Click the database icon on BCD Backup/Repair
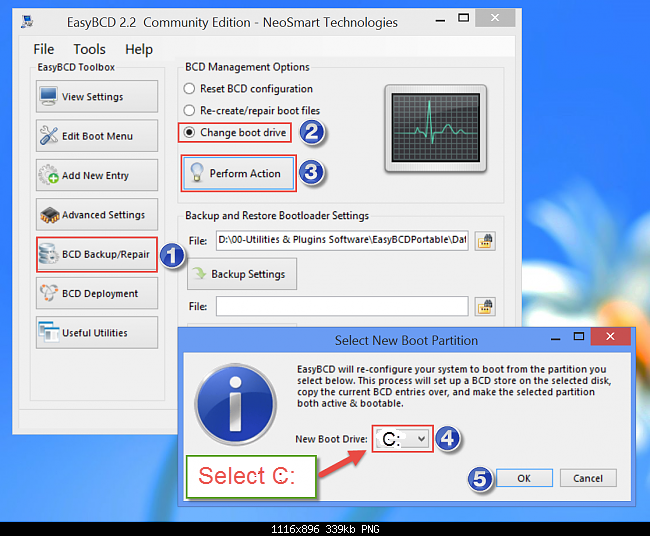The width and height of the screenshot is (650, 536). tap(48, 254)
